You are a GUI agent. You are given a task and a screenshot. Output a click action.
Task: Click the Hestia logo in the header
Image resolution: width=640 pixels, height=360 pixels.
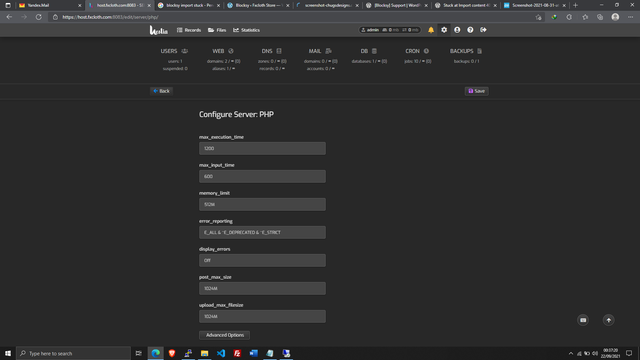158,30
